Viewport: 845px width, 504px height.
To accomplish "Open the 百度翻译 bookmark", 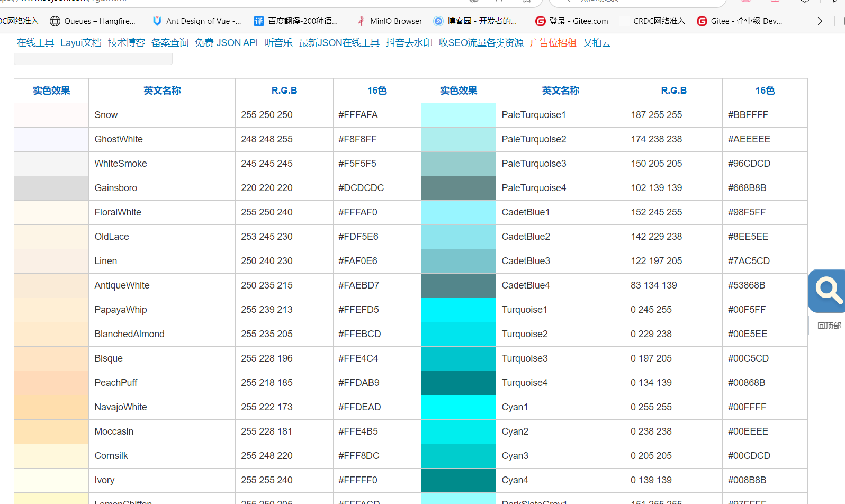I will coord(295,21).
